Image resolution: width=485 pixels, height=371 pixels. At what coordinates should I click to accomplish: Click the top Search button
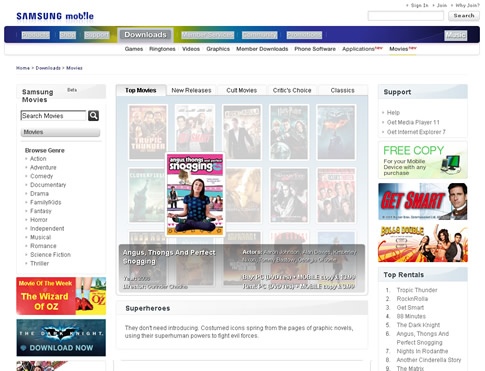point(464,16)
